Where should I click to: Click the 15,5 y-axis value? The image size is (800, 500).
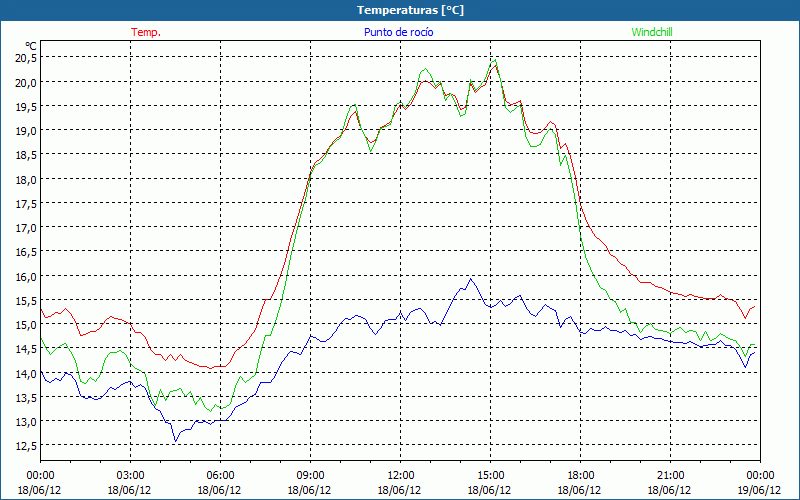pos(26,301)
